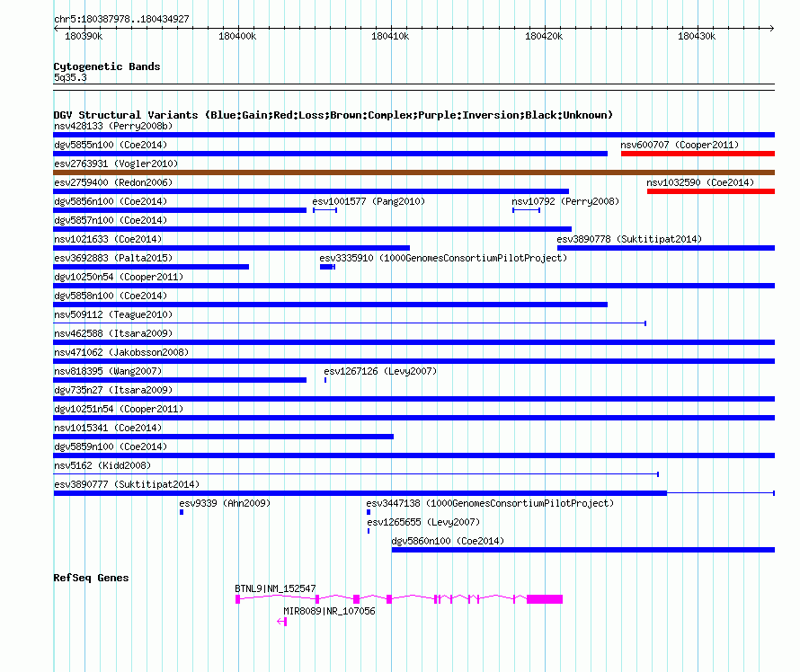Click the nsv10792 blue interval glyph

point(527,210)
